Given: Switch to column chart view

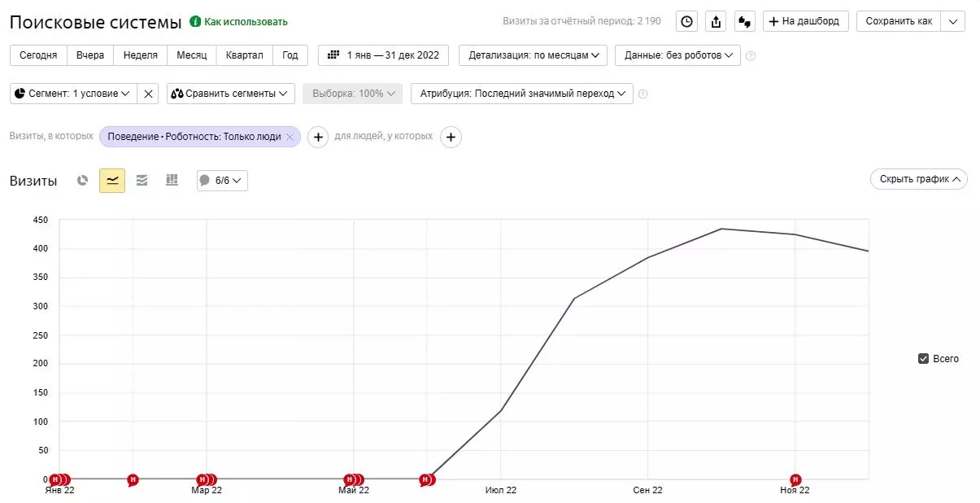Looking at the screenshot, I should tap(172, 181).
